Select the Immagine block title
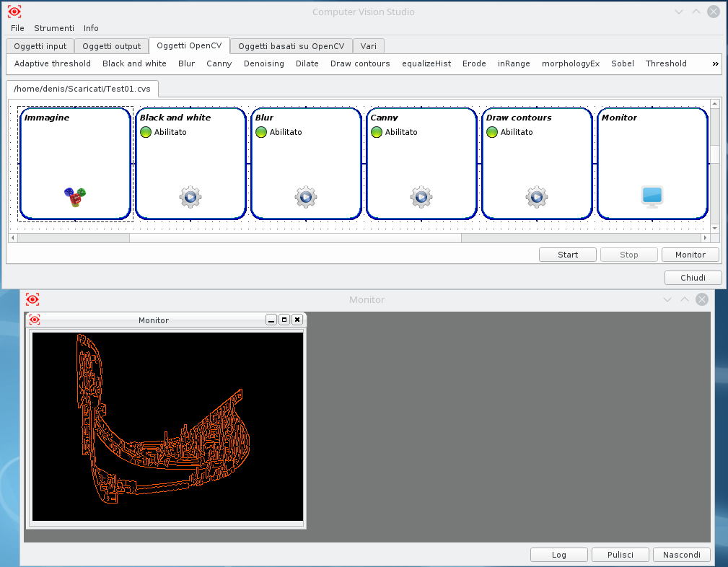 [47, 118]
